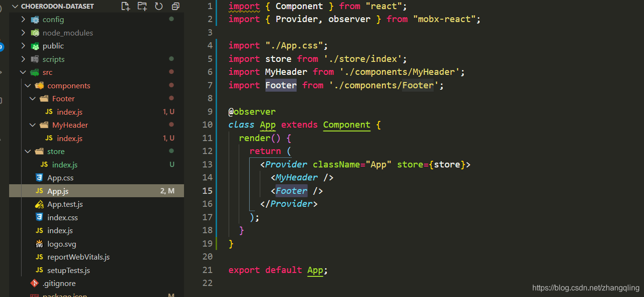This screenshot has height=297, width=644.
Task: Click the JS icon beside App.js
Action: tap(39, 191)
